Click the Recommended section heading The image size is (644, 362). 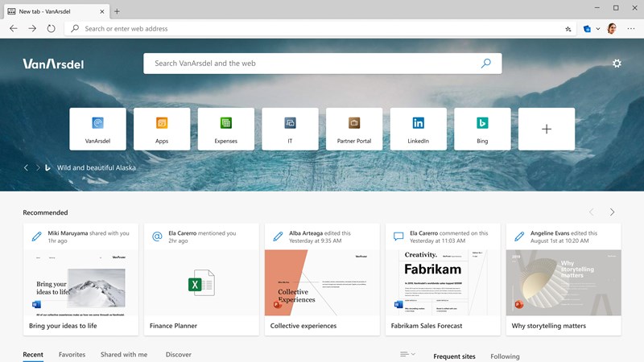point(45,212)
